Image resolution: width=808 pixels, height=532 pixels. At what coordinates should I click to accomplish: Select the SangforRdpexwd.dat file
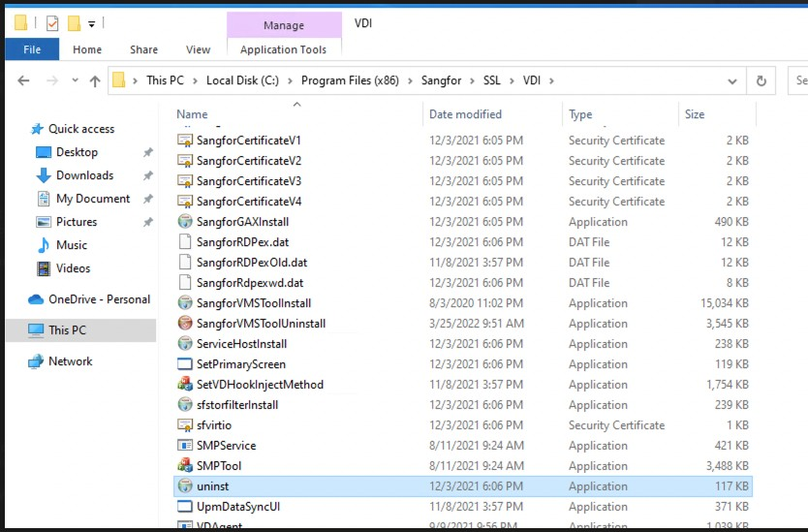250,283
